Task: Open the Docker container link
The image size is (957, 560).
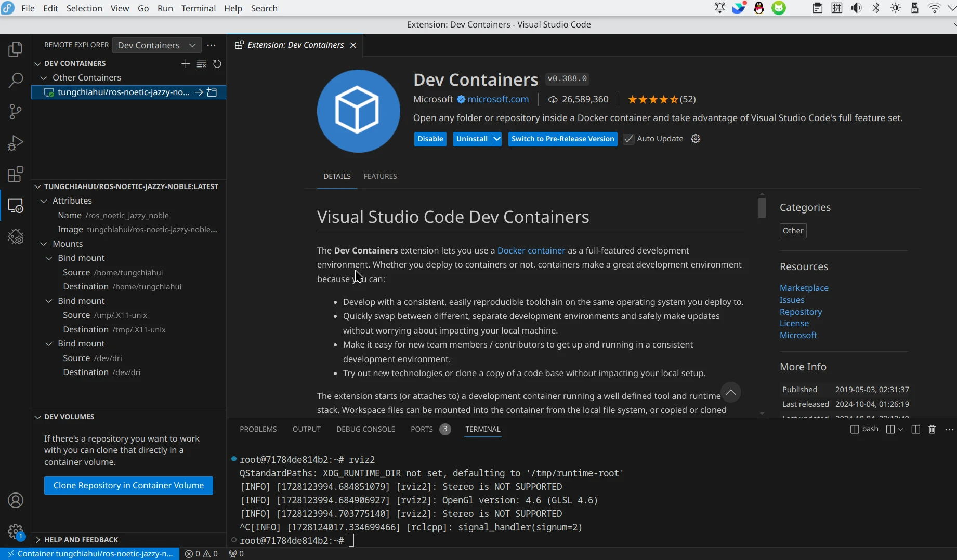Action: click(531, 250)
